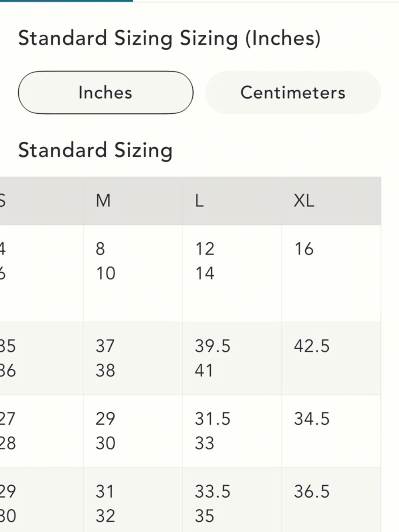Click the M cell showing 31 and 32

point(133,500)
